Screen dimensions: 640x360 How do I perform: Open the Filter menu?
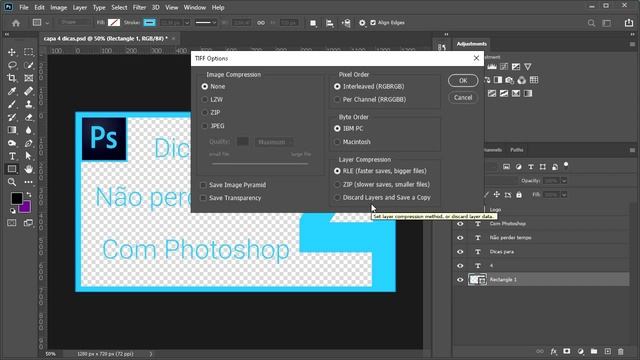139,7
